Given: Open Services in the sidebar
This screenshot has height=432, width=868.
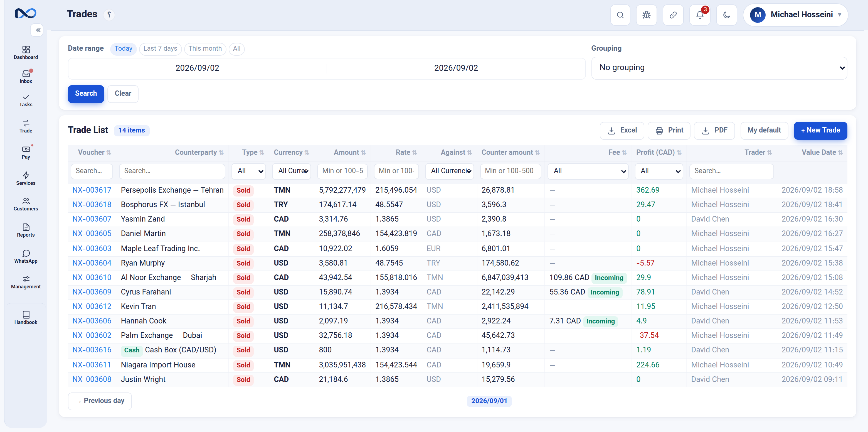Looking at the screenshot, I should (x=26, y=179).
